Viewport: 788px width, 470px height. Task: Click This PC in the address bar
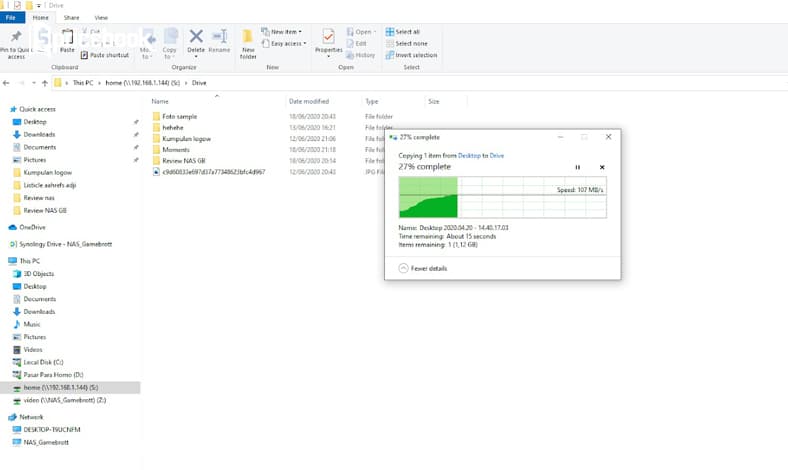click(83, 83)
